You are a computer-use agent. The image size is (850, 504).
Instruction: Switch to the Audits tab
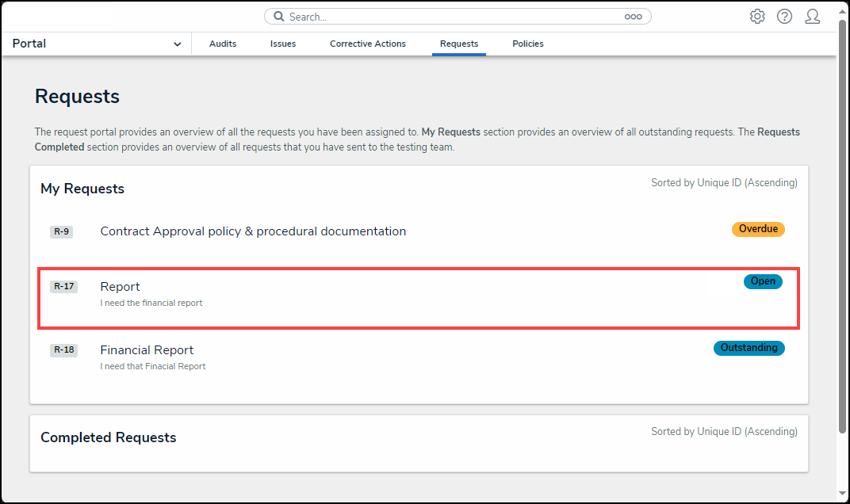[x=223, y=44]
